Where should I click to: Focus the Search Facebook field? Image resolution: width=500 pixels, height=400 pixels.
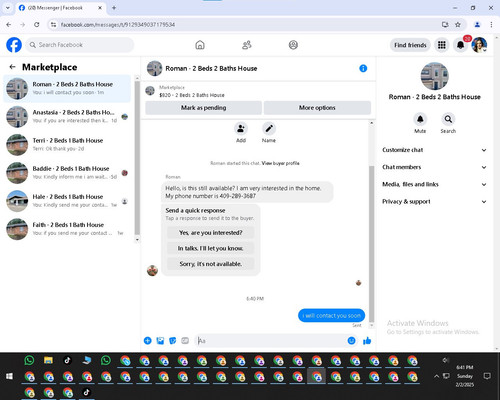pos(80,45)
